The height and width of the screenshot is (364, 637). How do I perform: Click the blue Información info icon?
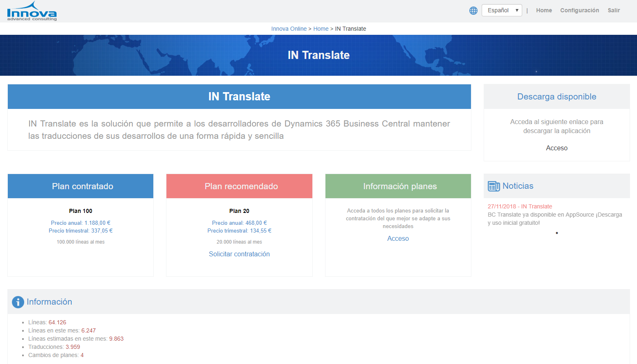[x=18, y=302]
